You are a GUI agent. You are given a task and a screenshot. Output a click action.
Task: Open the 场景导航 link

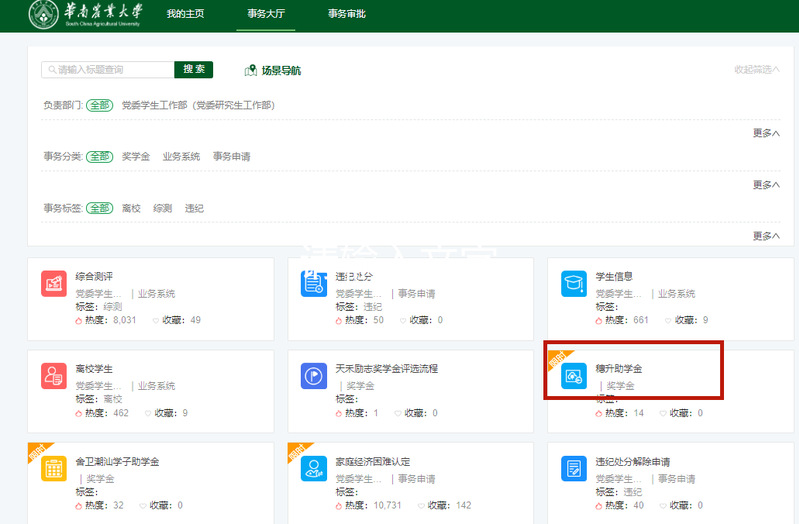[x=273, y=71]
